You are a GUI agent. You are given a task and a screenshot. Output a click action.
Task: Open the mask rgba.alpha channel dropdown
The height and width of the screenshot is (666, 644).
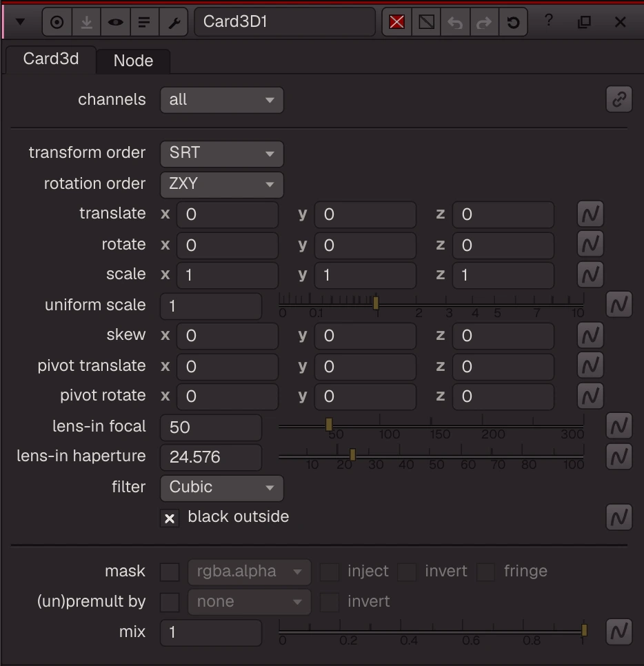coord(250,572)
